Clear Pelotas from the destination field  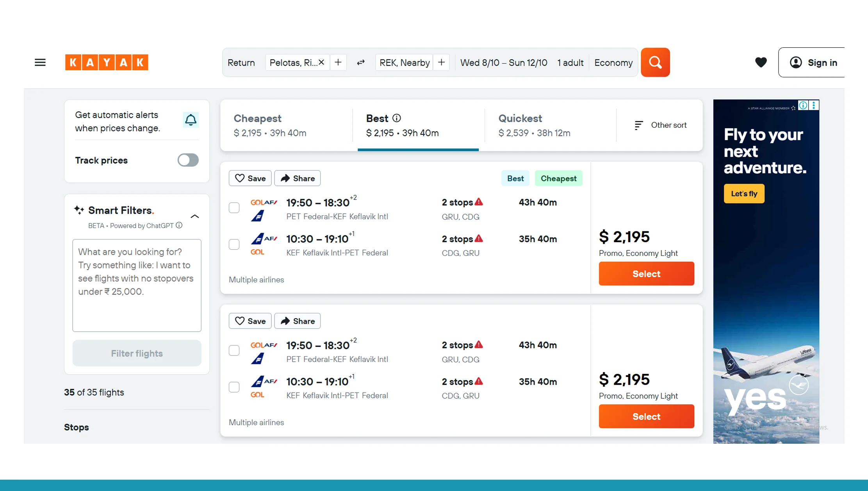[x=321, y=62]
